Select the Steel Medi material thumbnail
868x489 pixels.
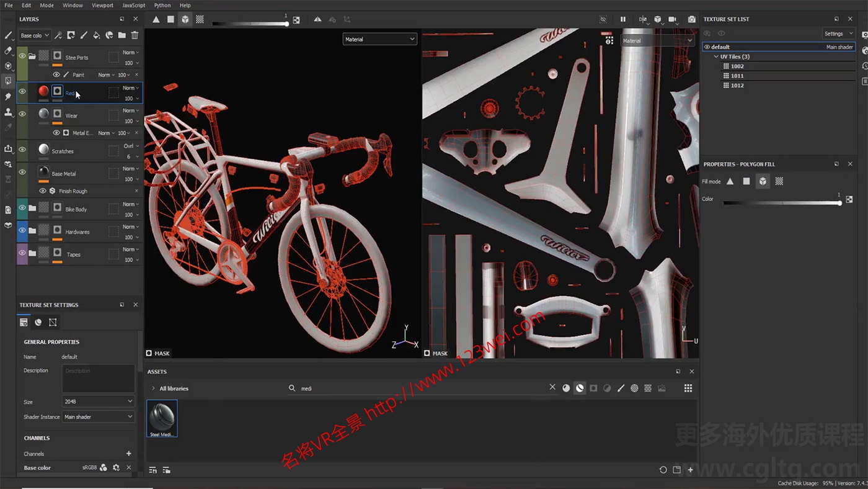[161, 417]
